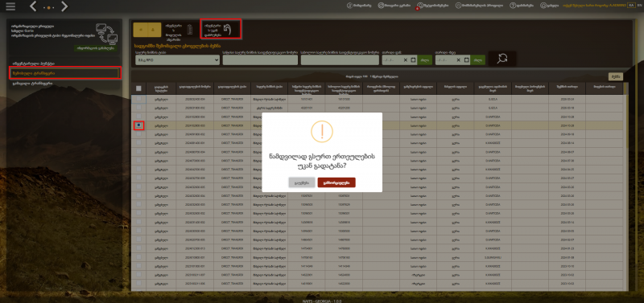Click the first icon in the yellow toolbar block
Image resolution: width=644 pixels, height=303 pixels.
click(x=141, y=31)
